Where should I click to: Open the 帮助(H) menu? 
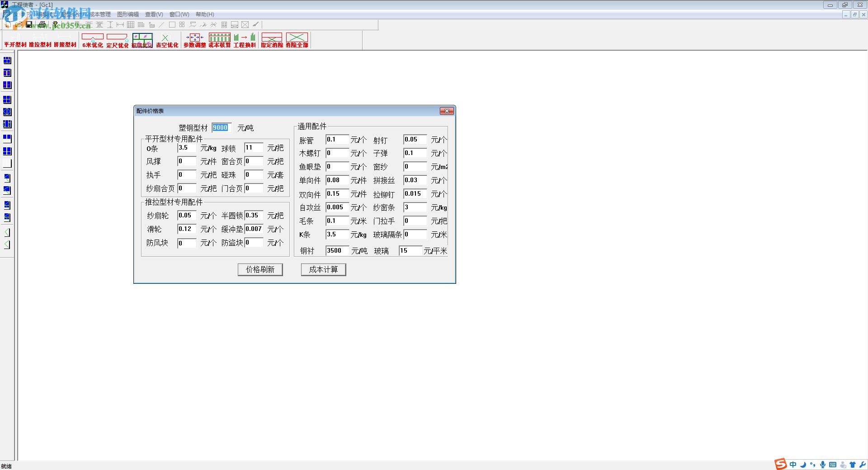pyautogui.click(x=205, y=14)
